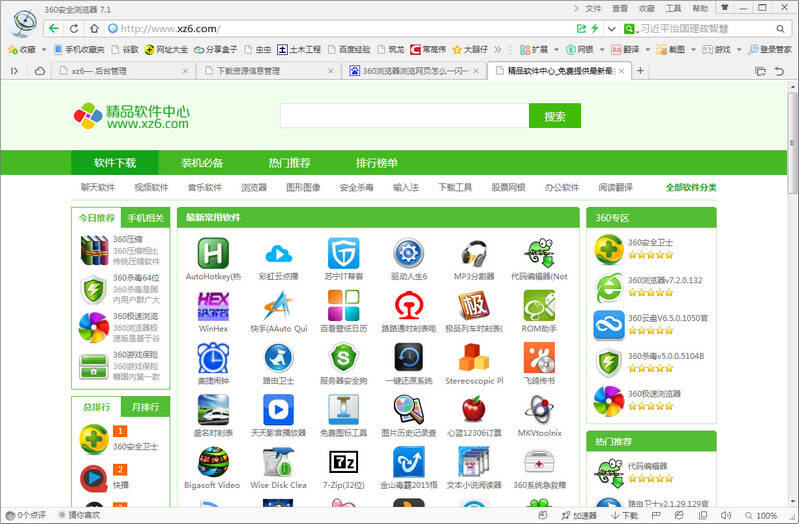This screenshot has height=524, width=799.
Task: Open Wise Disk Cleaner icon
Action: 278,462
